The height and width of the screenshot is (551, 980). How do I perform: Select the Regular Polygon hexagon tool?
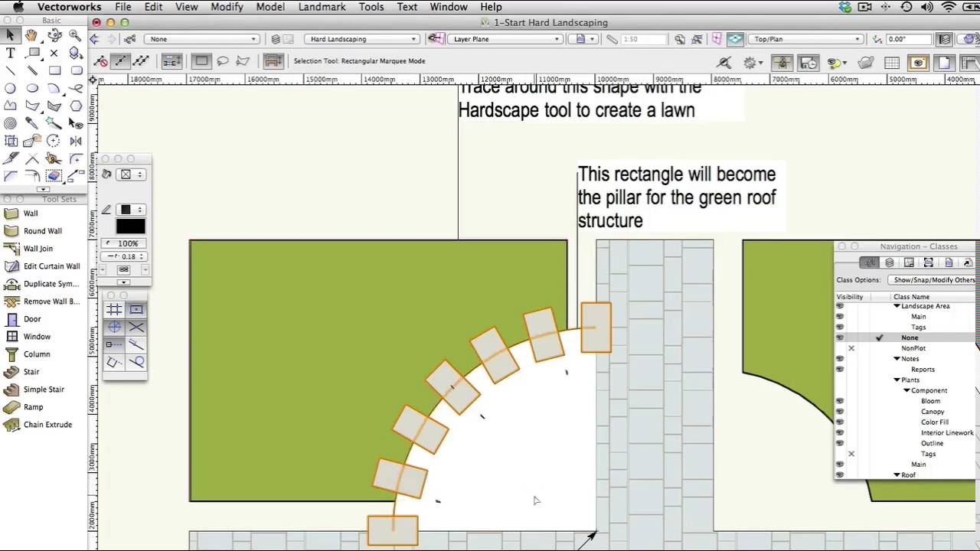[x=75, y=106]
